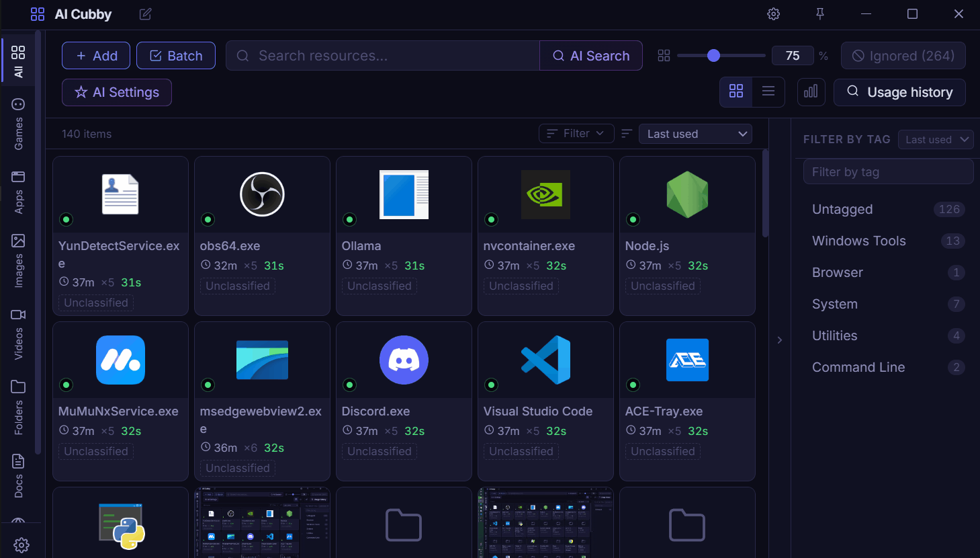Open the statistics bar chart

[811, 92]
